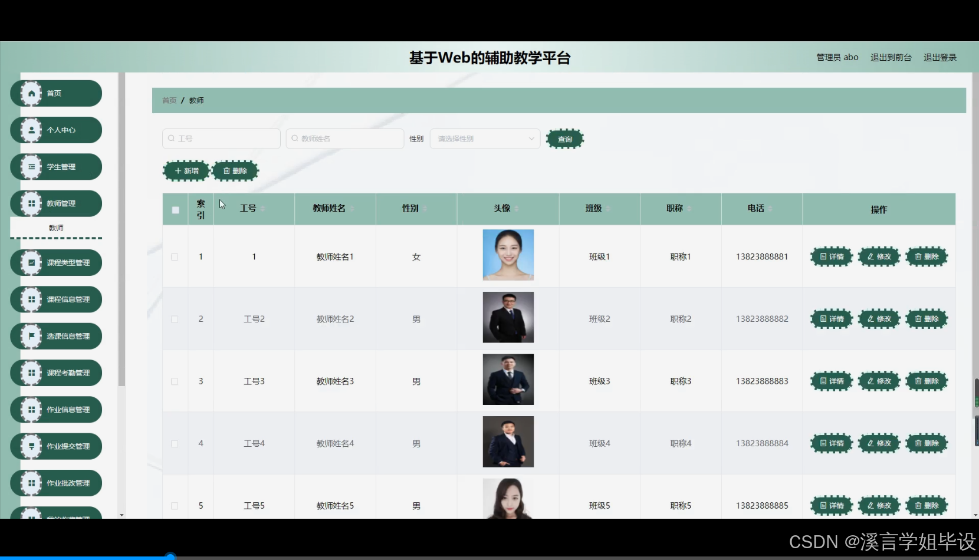The height and width of the screenshot is (560, 979).
Task: Check the row for 教师姓名2
Action: (175, 319)
